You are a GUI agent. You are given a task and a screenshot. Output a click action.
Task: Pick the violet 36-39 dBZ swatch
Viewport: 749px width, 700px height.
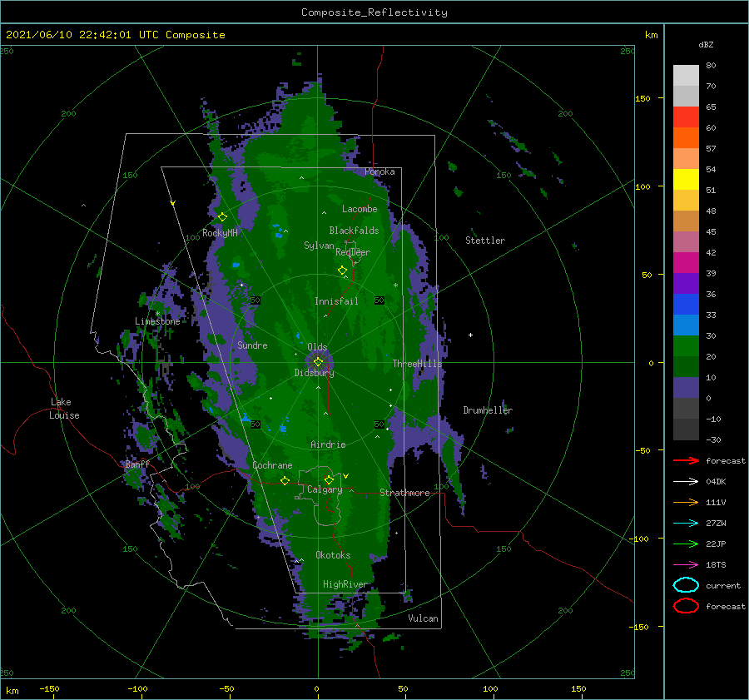coord(686,283)
